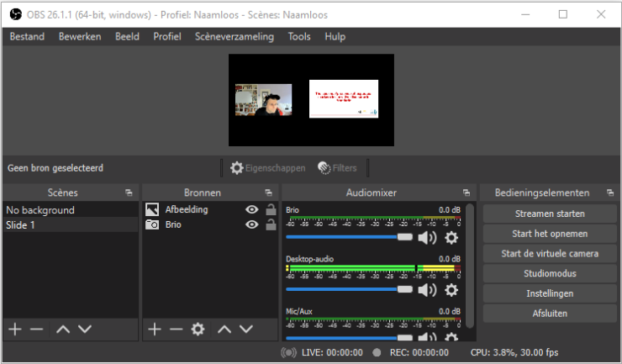Select the No background scene
The height and width of the screenshot is (364, 622).
tap(71, 210)
